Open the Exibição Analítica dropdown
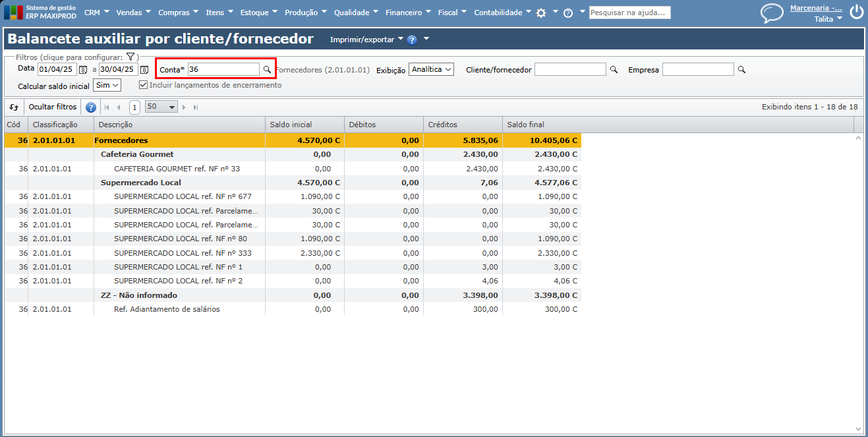Image resolution: width=868 pixels, height=437 pixels. (x=431, y=69)
